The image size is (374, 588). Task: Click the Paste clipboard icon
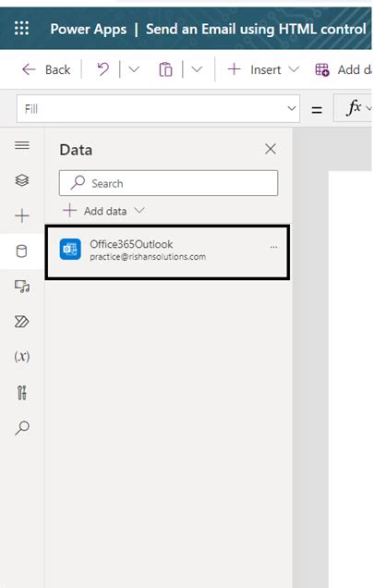[165, 69]
